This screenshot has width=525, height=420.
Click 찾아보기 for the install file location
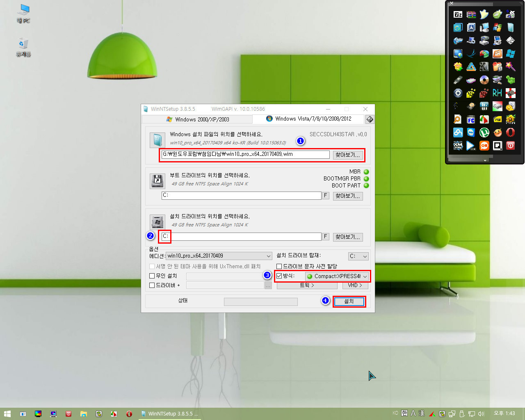(347, 155)
